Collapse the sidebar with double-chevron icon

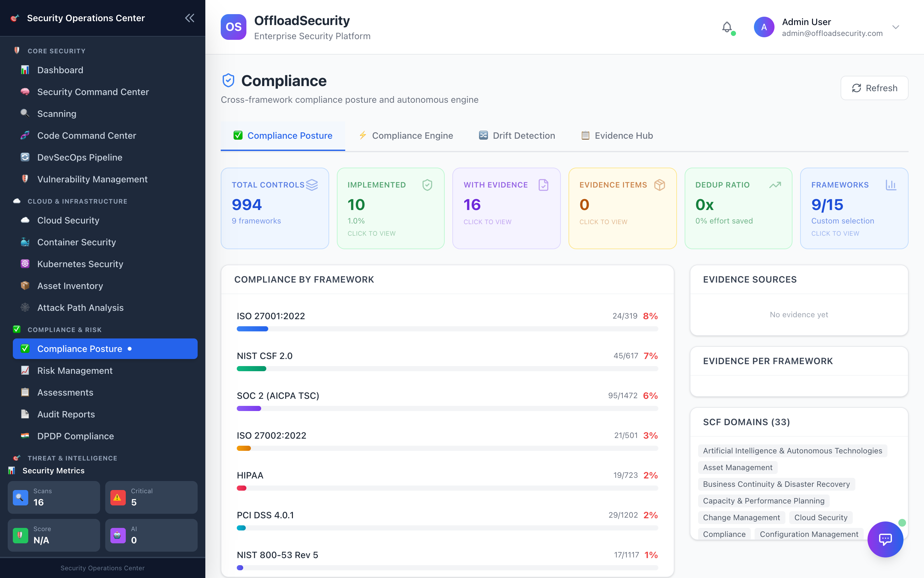tap(190, 18)
